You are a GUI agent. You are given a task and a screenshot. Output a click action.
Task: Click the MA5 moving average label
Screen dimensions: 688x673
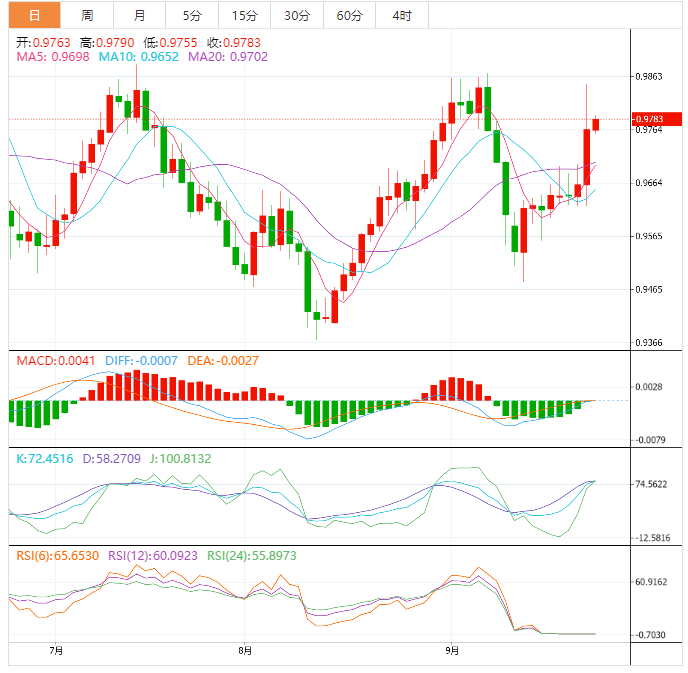53,58
